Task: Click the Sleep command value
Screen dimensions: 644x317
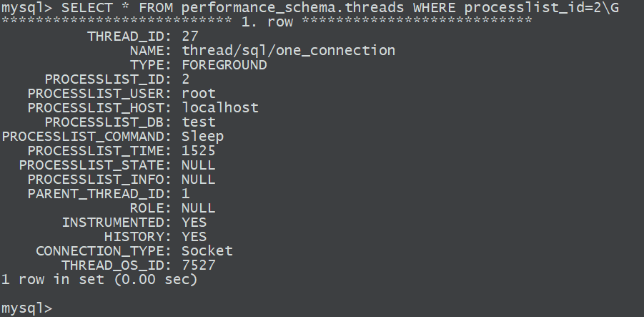Action: click(203, 137)
